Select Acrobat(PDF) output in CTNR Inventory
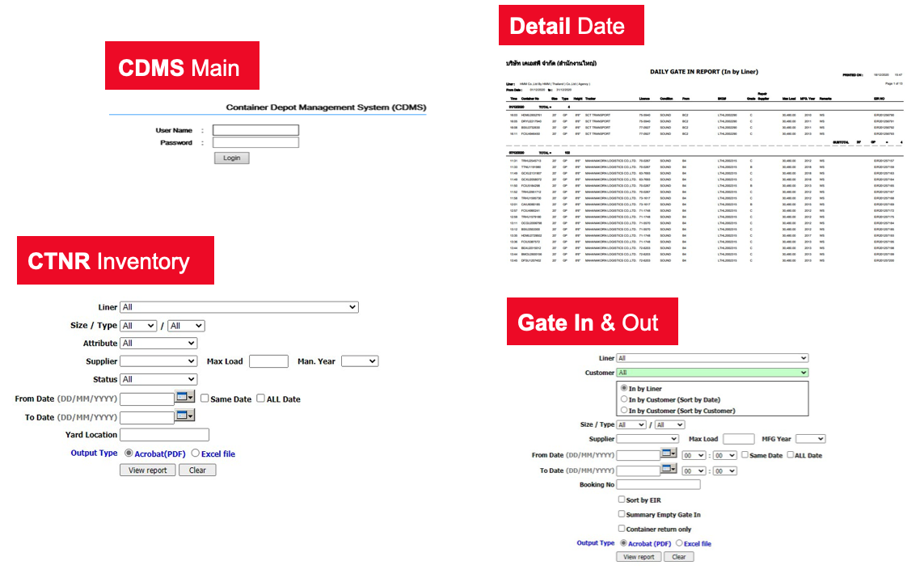 (129, 453)
